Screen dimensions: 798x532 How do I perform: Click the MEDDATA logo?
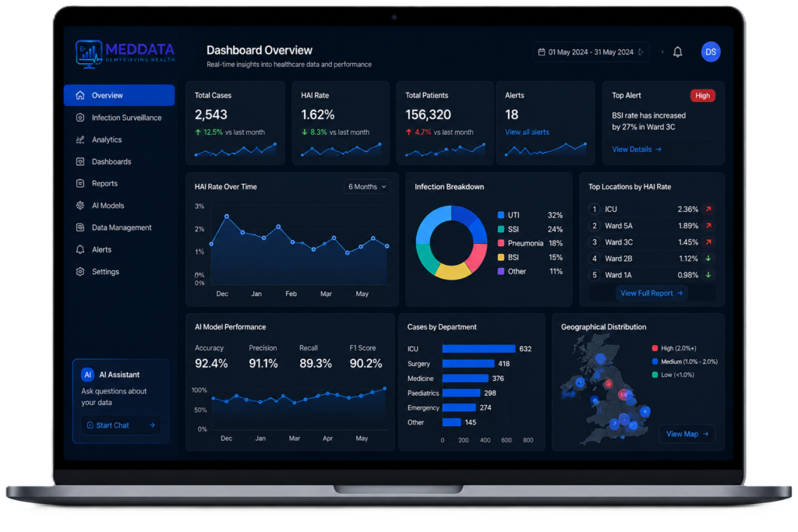tap(125, 54)
